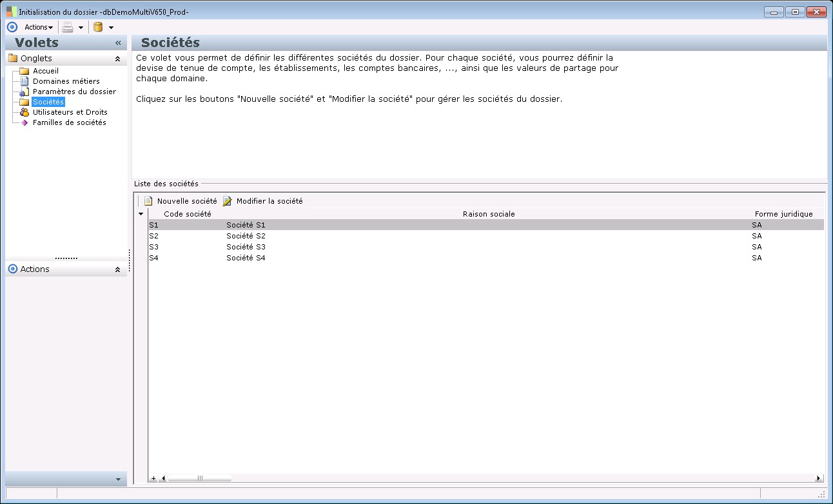Click the grid's right scroll arrow
Viewport: 833px width, 504px height.
[x=819, y=478]
